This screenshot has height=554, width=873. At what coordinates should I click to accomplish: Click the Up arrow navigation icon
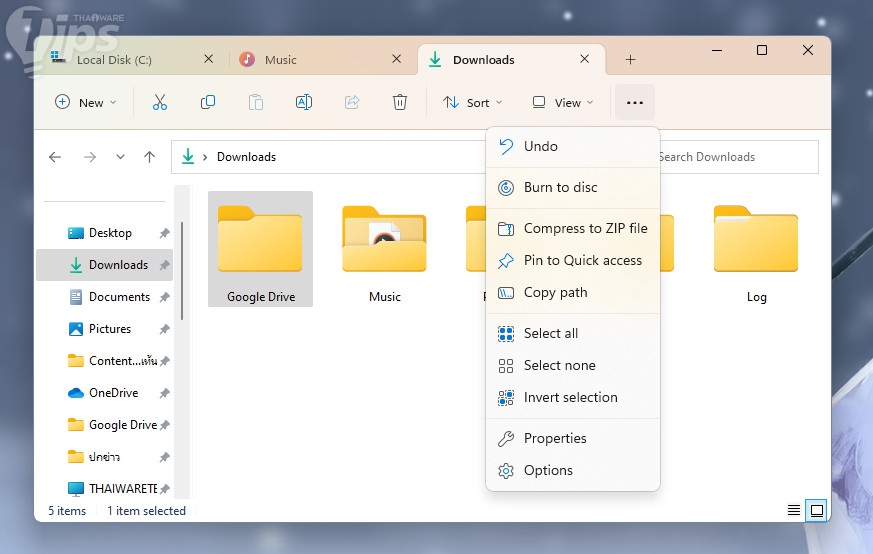[149, 157]
